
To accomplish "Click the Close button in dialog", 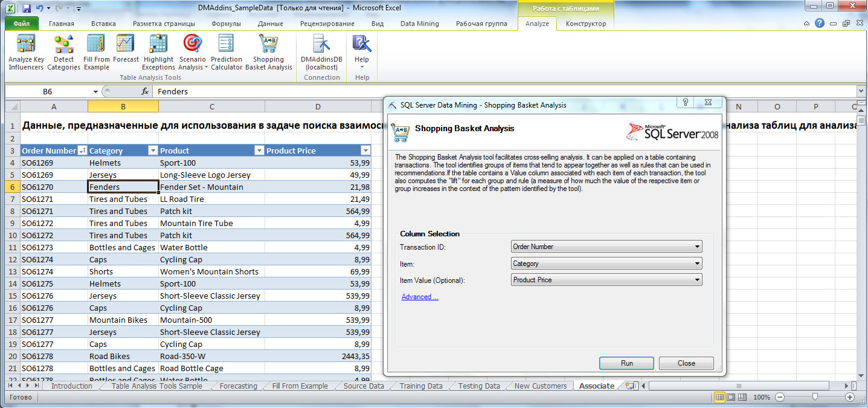I will coord(686,363).
